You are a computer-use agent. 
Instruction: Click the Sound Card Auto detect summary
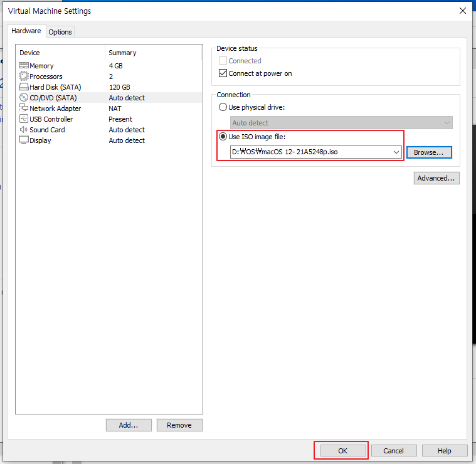point(127,130)
